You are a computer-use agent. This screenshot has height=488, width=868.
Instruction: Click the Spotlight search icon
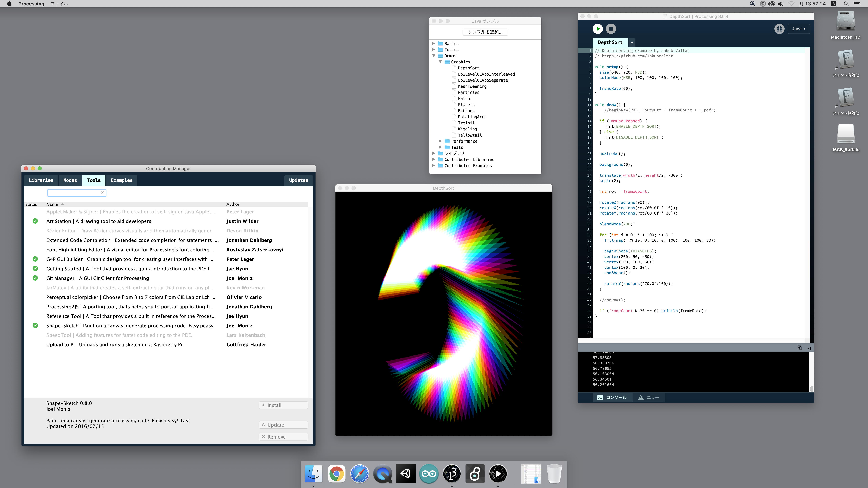[846, 4]
